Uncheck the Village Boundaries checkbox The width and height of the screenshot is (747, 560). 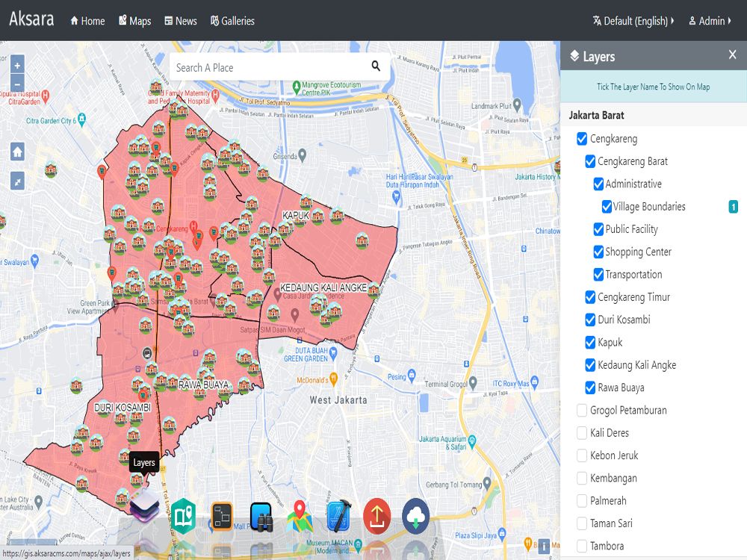[607, 207]
